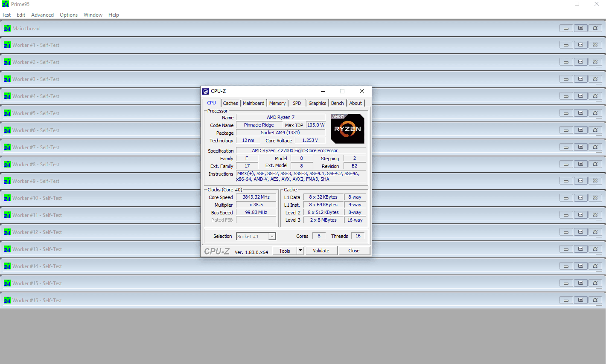Minimize the Worker #14 Self-Test window
The height and width of the screenshot is (364, 606).
(x=566, y=266)
